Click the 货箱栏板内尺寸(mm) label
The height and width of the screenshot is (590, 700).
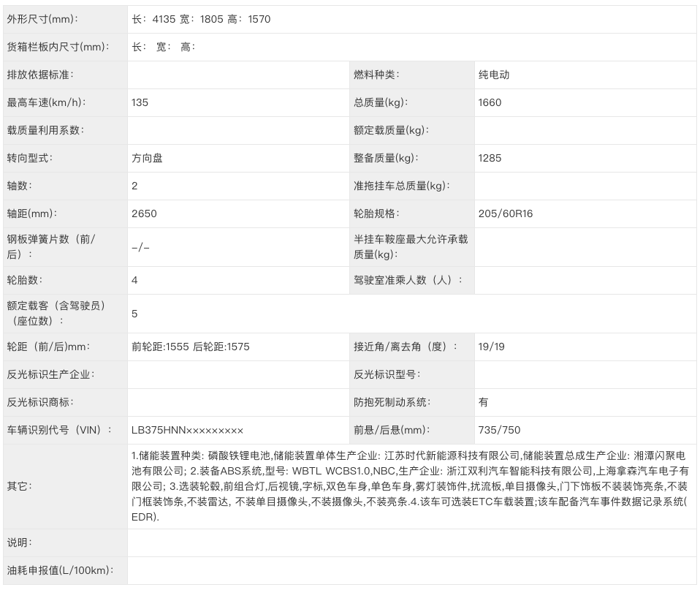(58, 47)
